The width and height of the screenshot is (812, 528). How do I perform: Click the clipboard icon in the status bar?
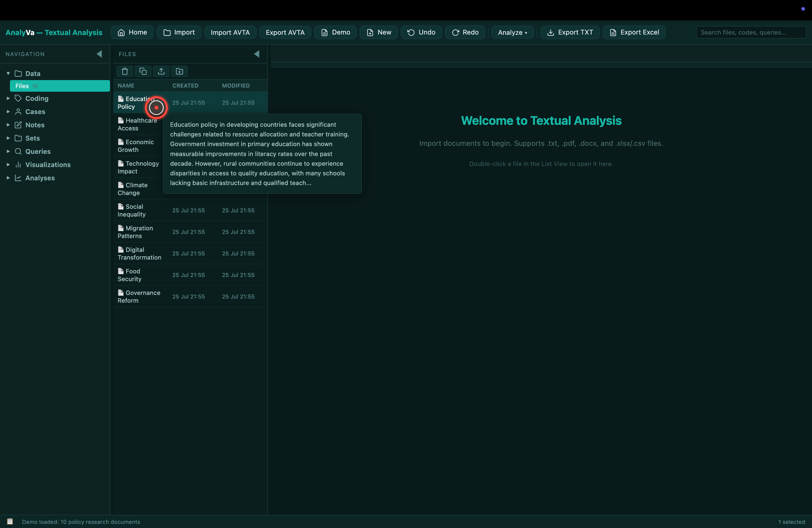click(10, 522)
